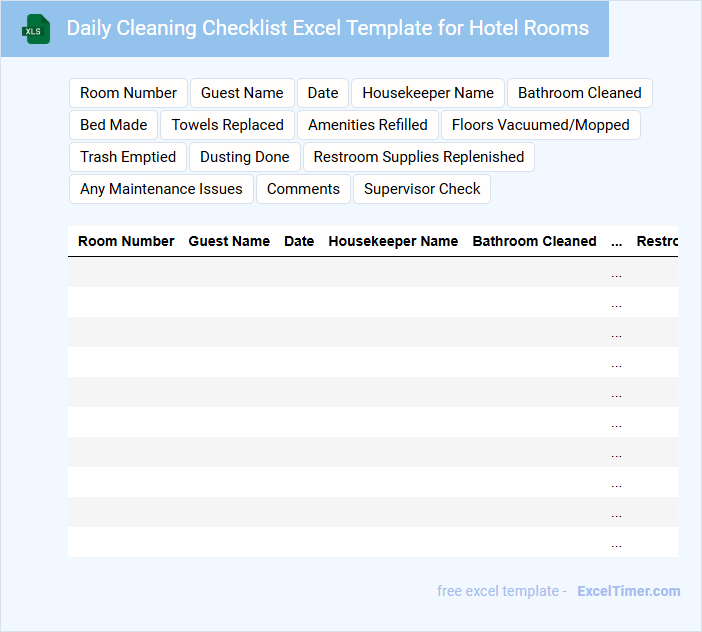Select the Floors Vacuumed/Mopped tag

tap(540, 125)
